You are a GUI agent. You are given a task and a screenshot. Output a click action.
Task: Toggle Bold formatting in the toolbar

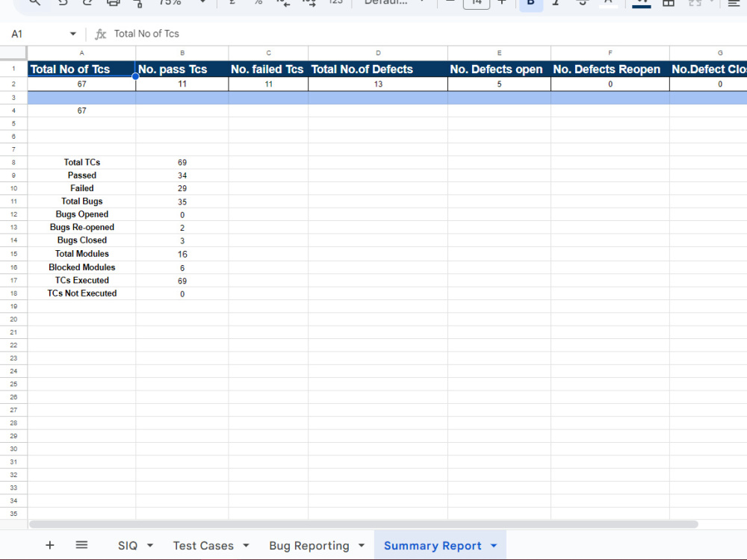[530, 3]
